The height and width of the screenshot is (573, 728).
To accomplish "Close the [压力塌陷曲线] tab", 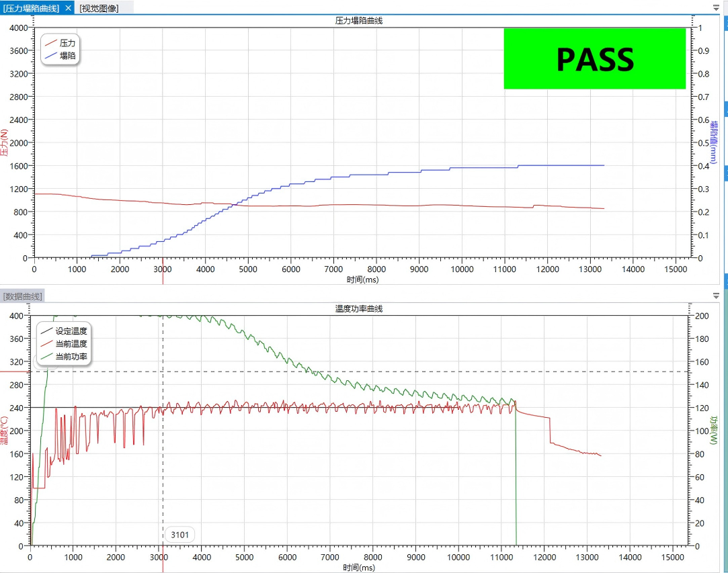I will pyautogui.click(x=68, y=8).
